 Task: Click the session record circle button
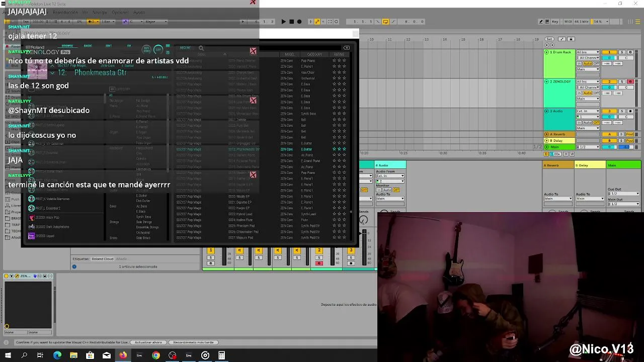[x=336, y=22]
